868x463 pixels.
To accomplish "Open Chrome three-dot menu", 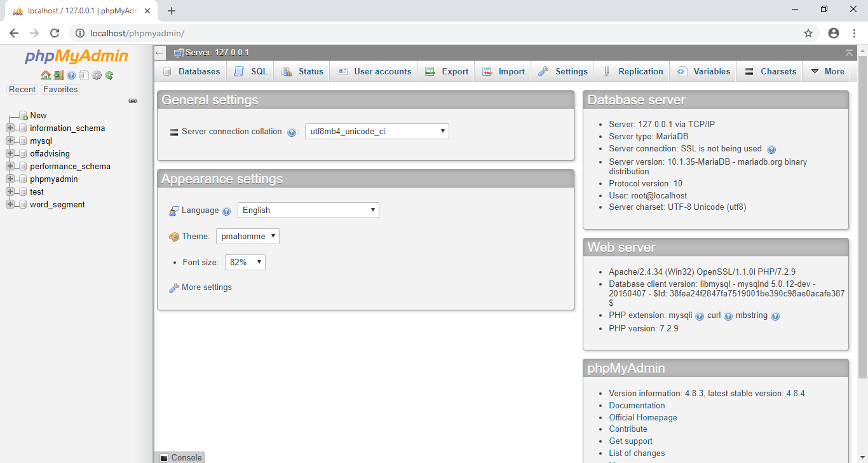I will pyautogui.click(x=854, y=33).
